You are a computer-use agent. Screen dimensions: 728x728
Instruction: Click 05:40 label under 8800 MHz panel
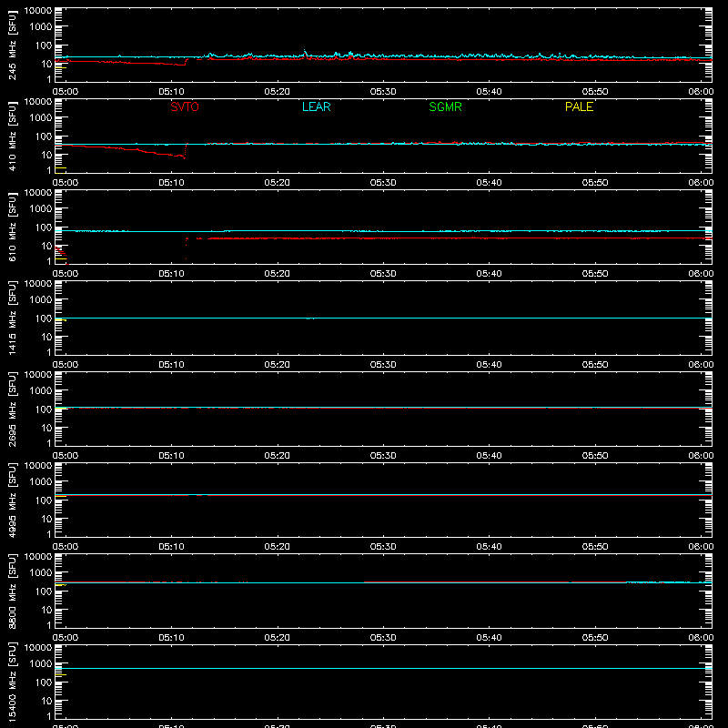(489, 638)
